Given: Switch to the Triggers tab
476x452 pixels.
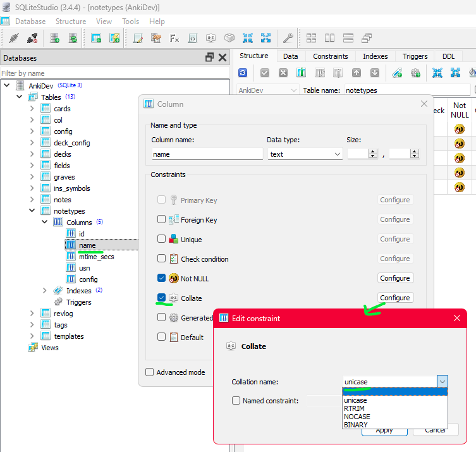Looking at the screenshot, I should click(415, 56).
